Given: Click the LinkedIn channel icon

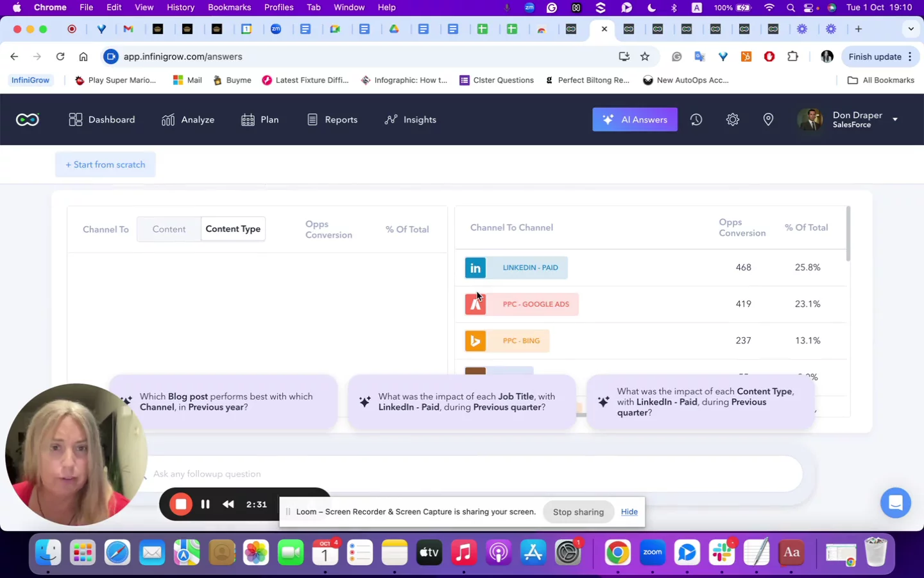Looking at the screenshot, I should [475, 268].
